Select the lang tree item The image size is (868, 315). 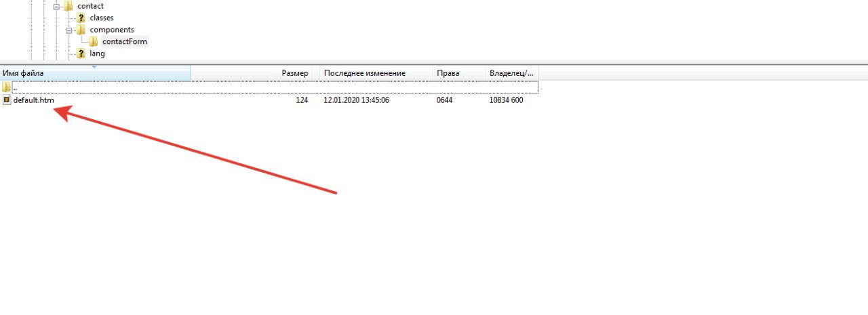coord(98,54)
